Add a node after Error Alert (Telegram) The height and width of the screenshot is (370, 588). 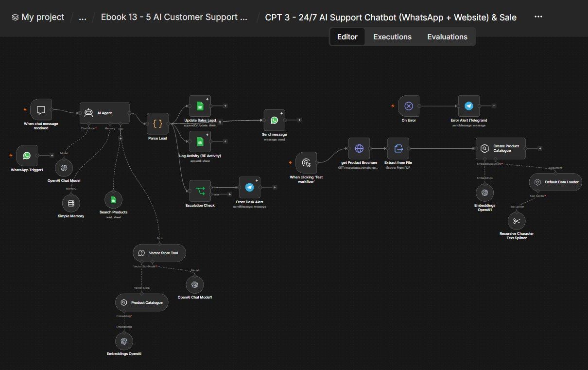(x=494, y=106)
